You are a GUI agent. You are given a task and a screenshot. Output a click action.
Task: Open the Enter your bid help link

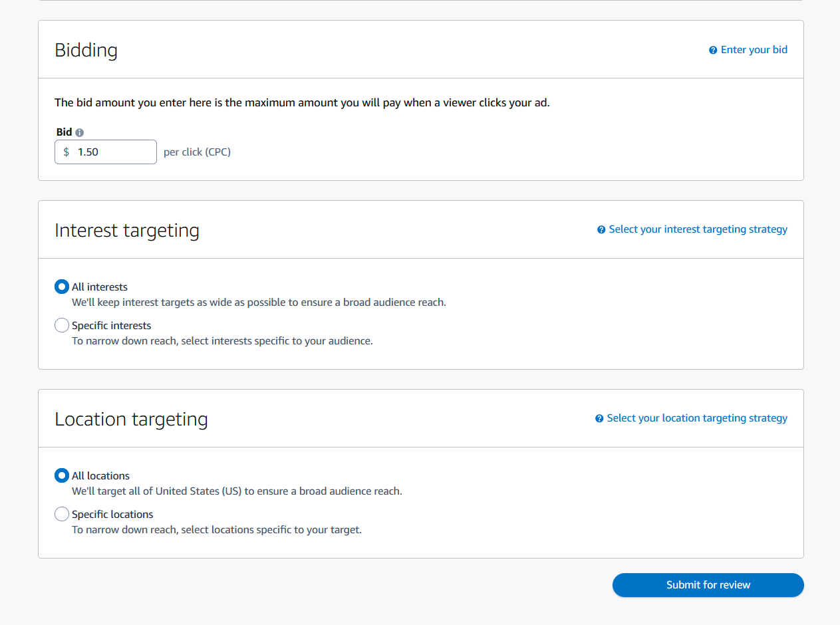754,49
